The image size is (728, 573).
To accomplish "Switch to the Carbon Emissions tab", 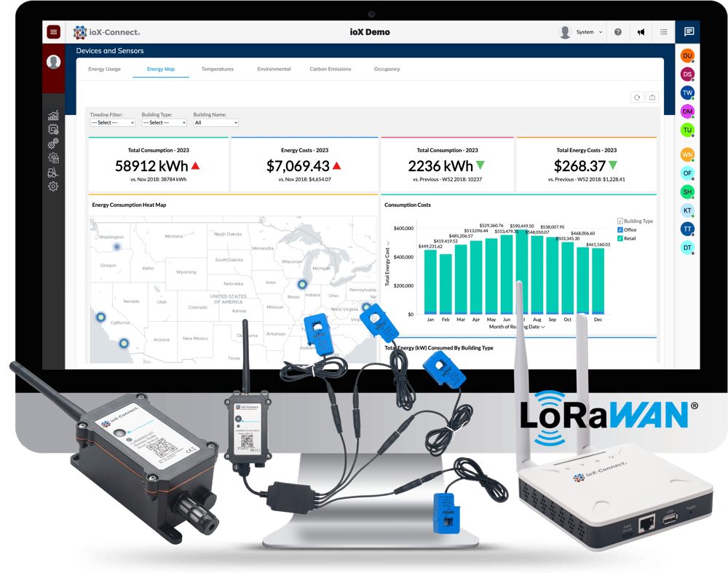I will coord(329,68).
